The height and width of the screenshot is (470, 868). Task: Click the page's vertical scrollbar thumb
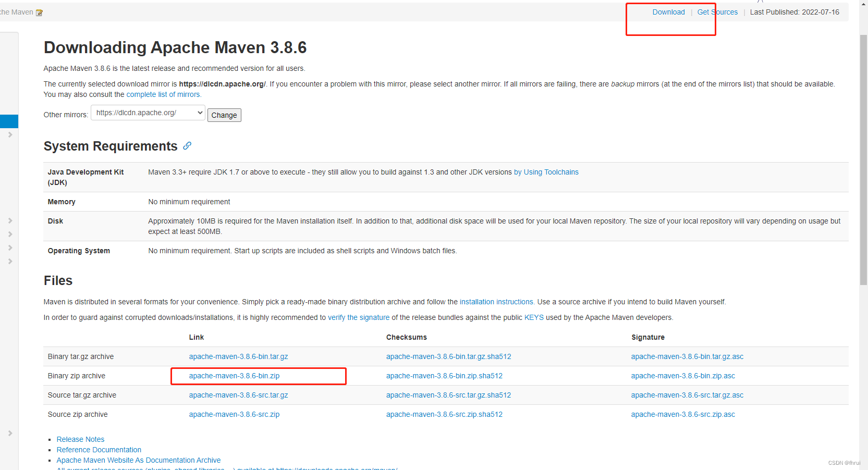[x=863, y=160]
